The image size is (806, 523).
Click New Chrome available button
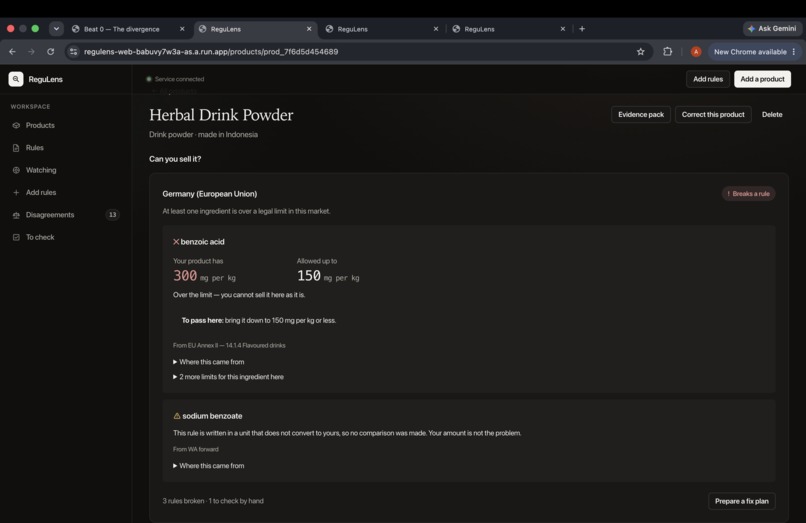[x=749, y=51]
